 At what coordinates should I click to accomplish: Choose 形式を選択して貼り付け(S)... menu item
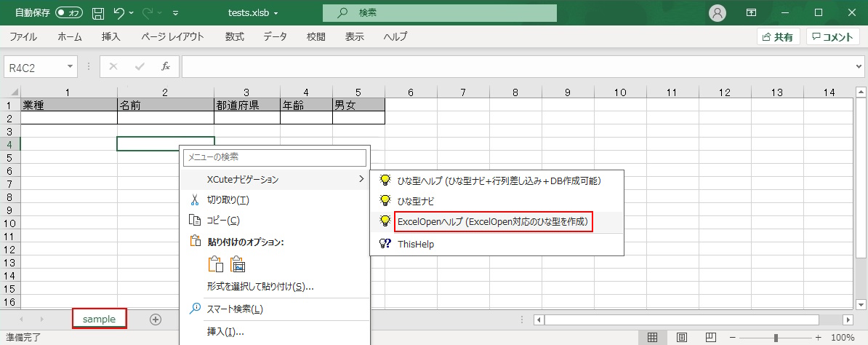pos(275,287)
